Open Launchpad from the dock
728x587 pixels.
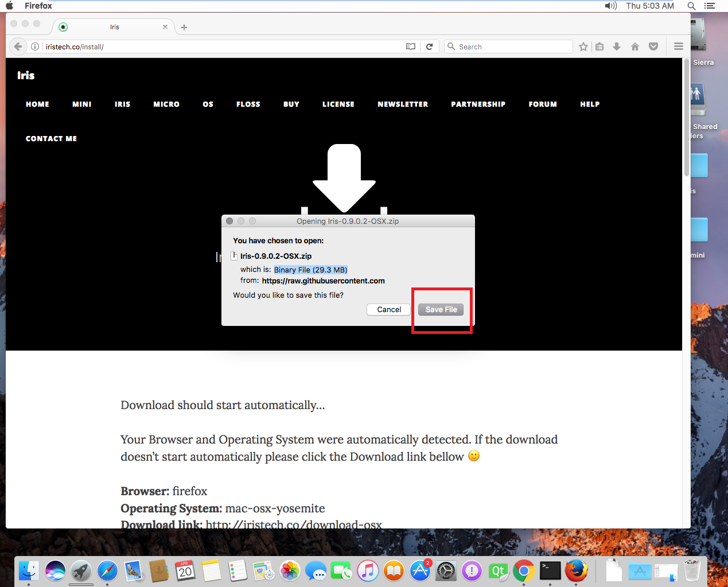[81, 571]
